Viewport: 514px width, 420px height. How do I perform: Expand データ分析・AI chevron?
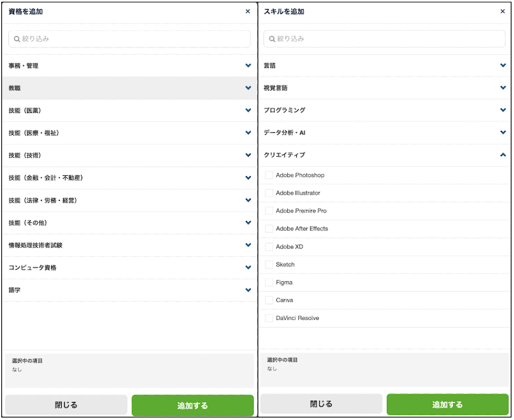(x=503, y=132)
